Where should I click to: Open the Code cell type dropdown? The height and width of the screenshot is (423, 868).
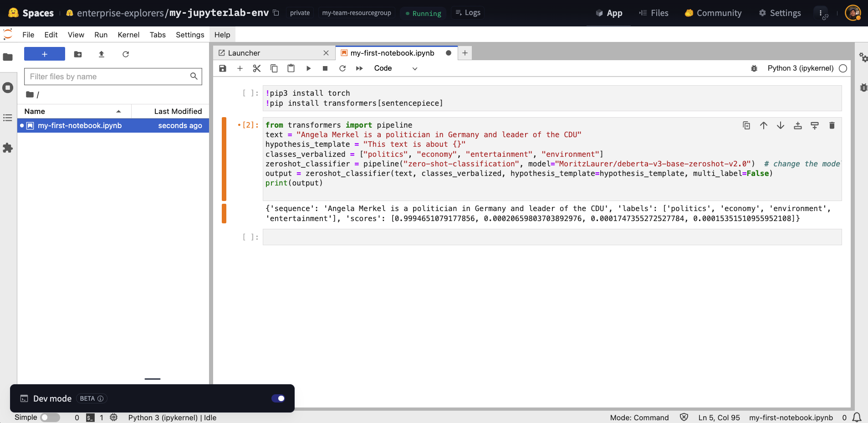pyautogui.click(x=395, y=68)
